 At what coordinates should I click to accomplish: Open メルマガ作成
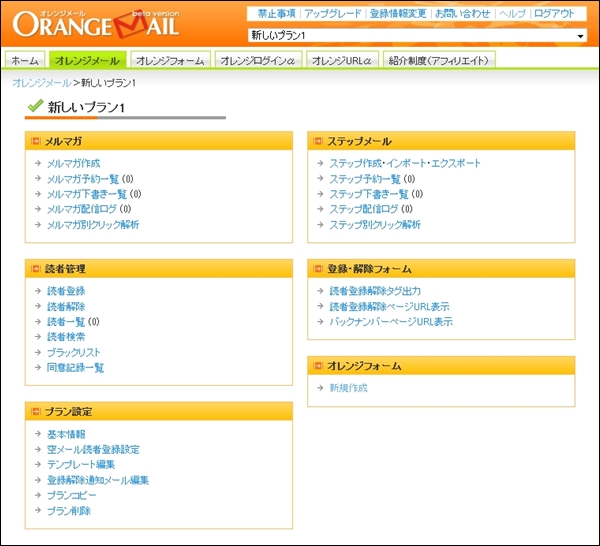click(73, 163)
